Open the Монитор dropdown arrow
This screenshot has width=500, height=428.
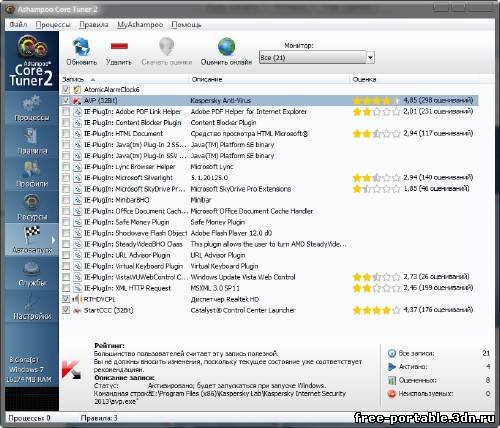pos(370,58)
